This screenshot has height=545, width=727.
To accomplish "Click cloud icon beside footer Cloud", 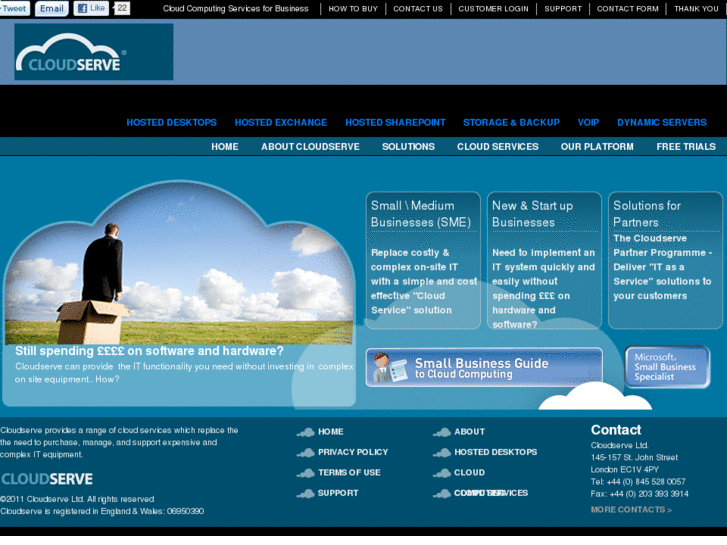I will (442, 473).
